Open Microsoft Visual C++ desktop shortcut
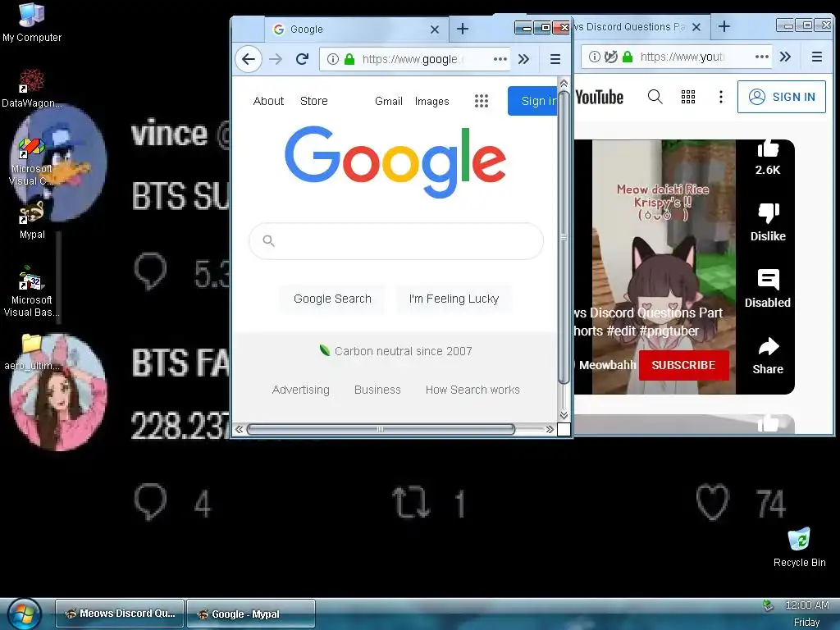The image size is (840, 630). pos(31,162)
